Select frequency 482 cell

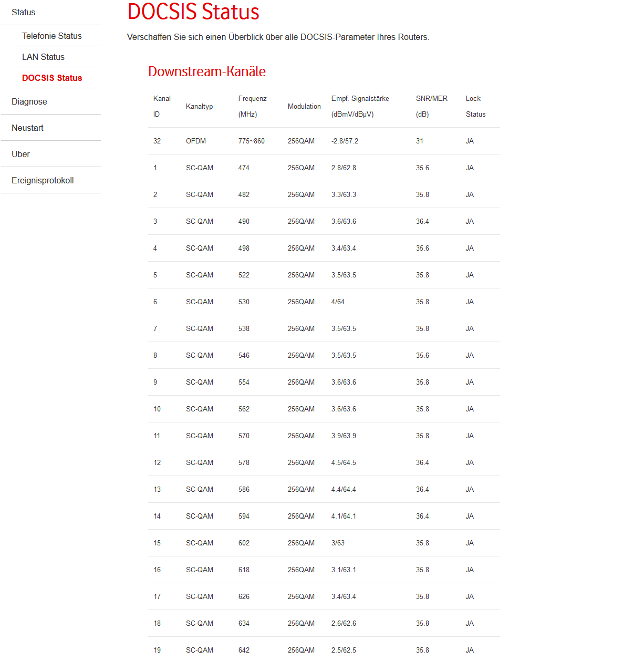[x=244, y=194]
